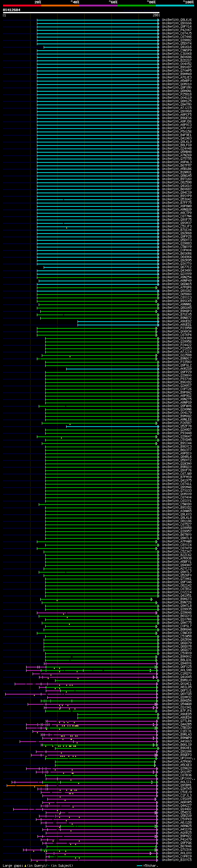The width and height of the screenshot is (197, 868).
Task: Select the UniRef100_Q7TLR4 label
Action: (x=177, y=721)
